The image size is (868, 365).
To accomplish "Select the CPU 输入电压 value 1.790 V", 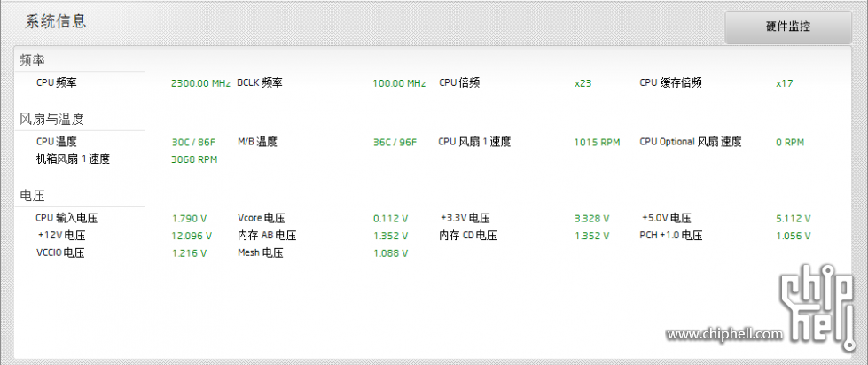I will pyautogui.click(x=190, y=219).
